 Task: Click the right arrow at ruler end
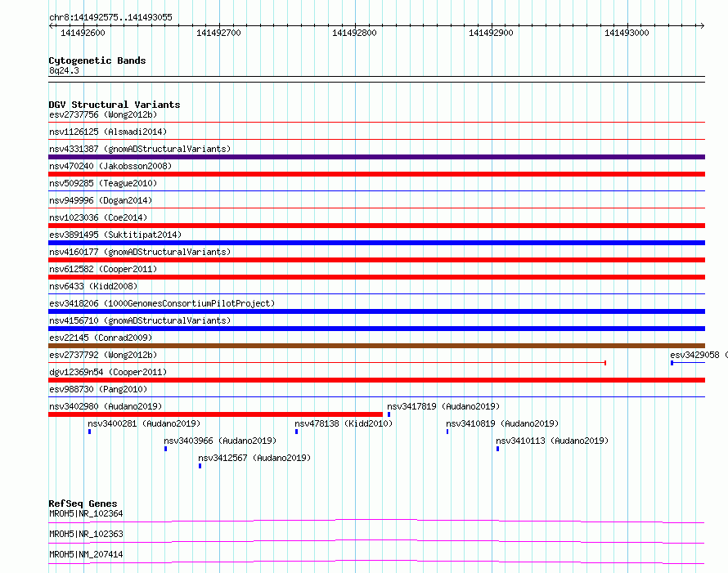coord(702,25)
